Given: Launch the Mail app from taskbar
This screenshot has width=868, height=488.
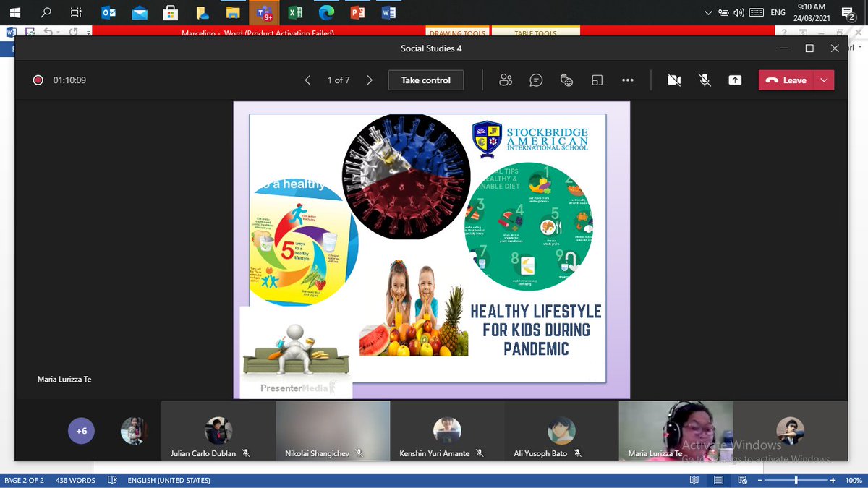Looking at the screenshot, I should [140, 12].
